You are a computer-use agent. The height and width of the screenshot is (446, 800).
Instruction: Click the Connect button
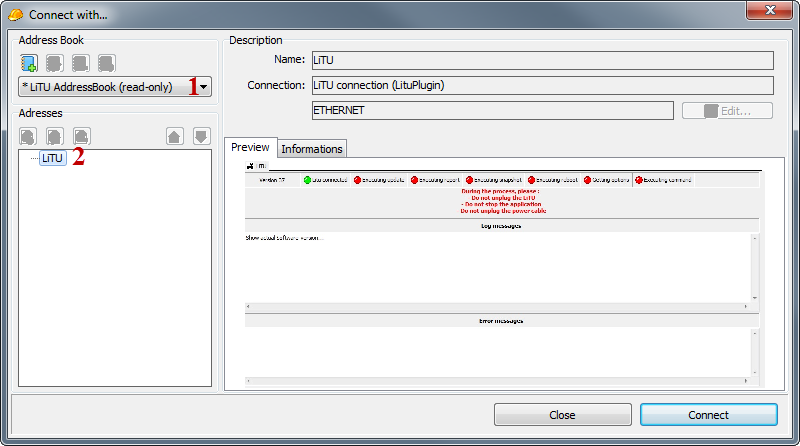click(x=708, y=415)
